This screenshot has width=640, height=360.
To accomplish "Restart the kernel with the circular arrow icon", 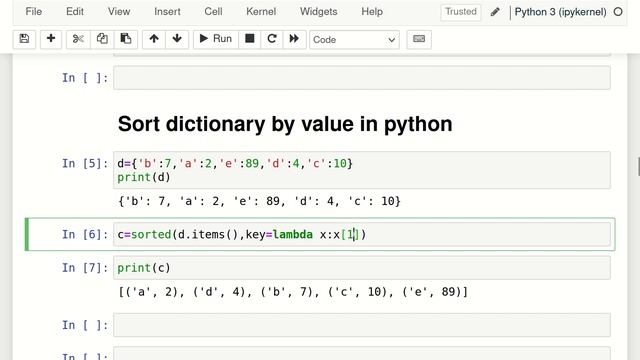I will tap(272, 39).
